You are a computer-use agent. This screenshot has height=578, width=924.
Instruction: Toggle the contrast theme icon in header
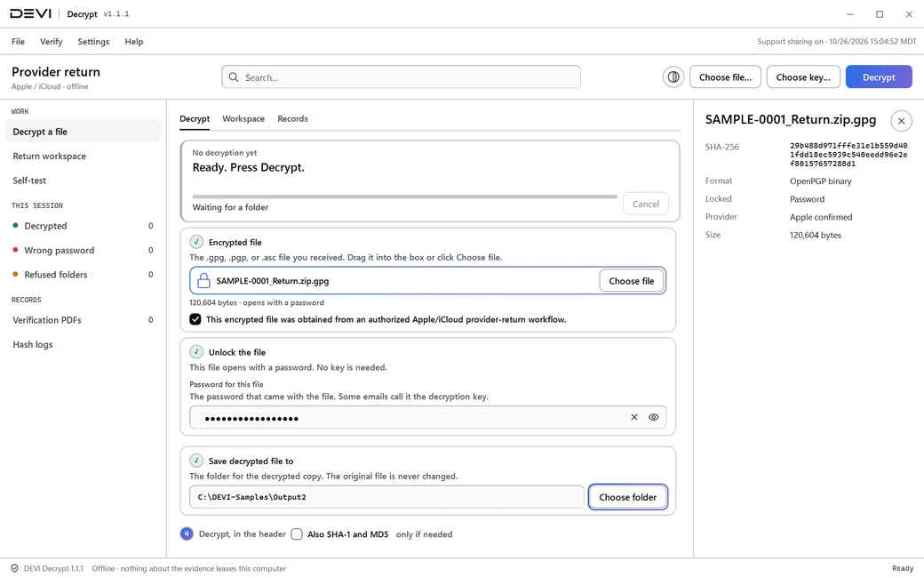[x=673, y=77]
